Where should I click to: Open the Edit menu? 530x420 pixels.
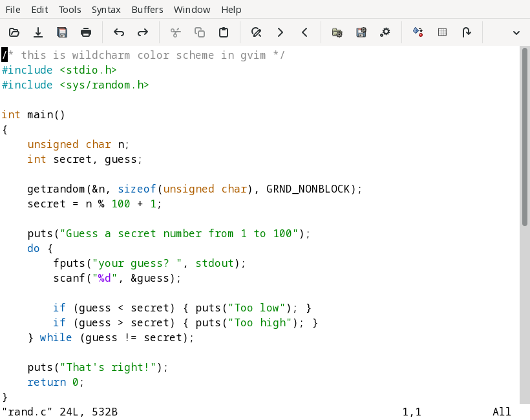click(x=39, y=10)
